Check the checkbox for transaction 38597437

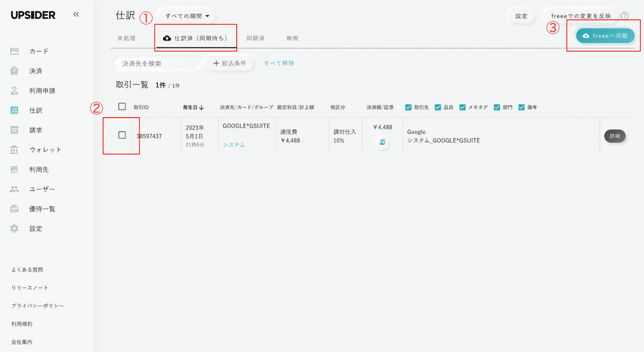121,136
